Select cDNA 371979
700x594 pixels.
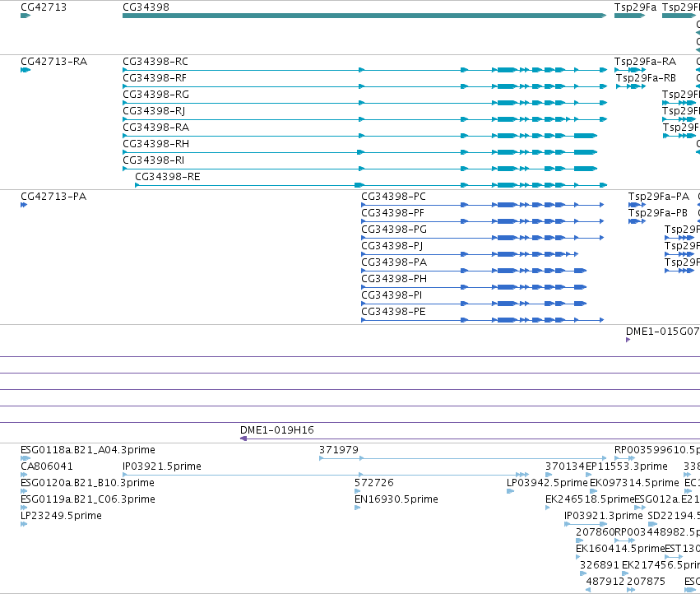[x=339, y=450]
